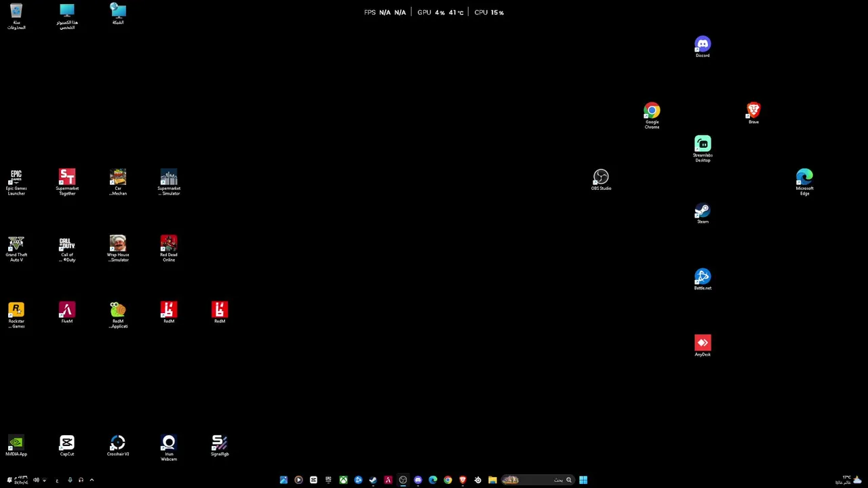Screen dimensions: 868x488
Task: Open the Network desktop icon
Action: (x=118, y=14)
